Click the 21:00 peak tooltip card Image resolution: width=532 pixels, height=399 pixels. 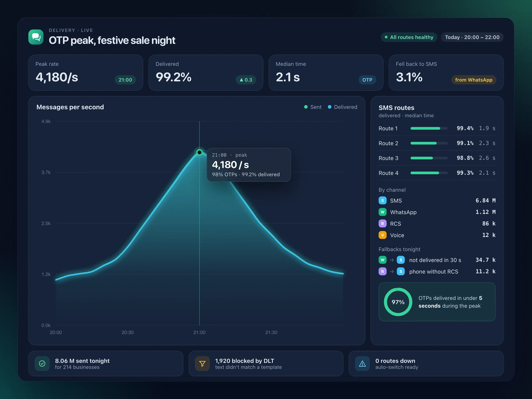point(249,165)
